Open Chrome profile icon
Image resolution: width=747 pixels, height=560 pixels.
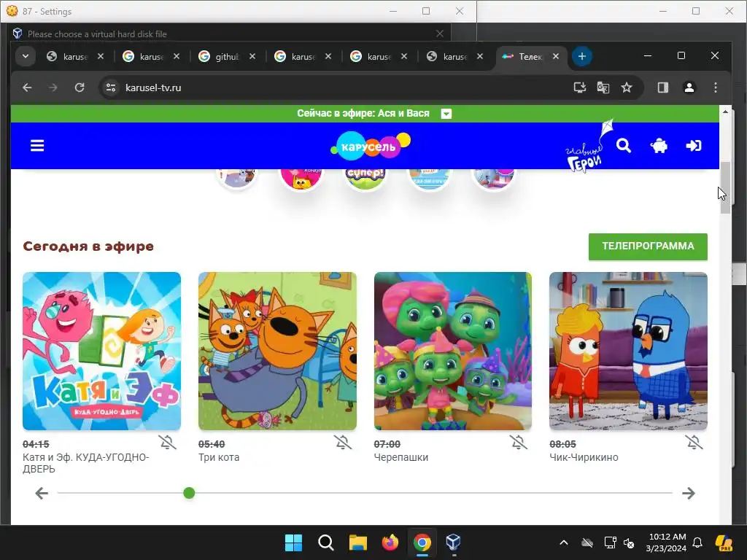click(x=689, y=87)
